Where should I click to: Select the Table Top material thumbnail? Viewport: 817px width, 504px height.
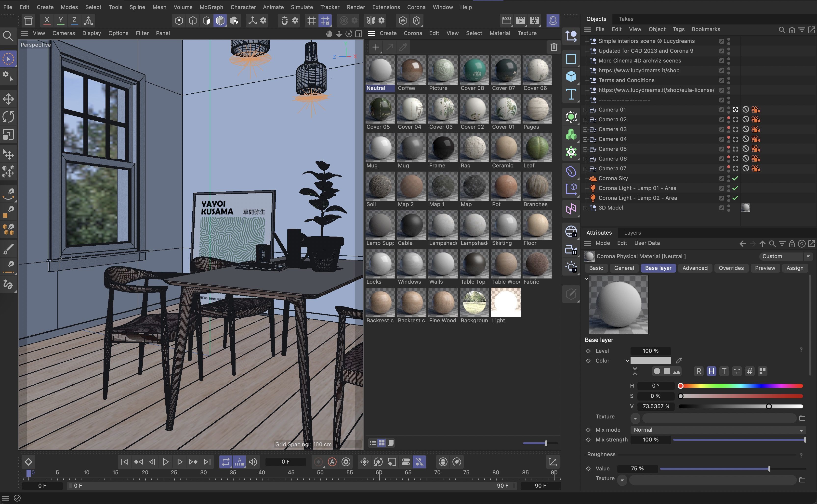pyautogui.click(x=474, y=264)
